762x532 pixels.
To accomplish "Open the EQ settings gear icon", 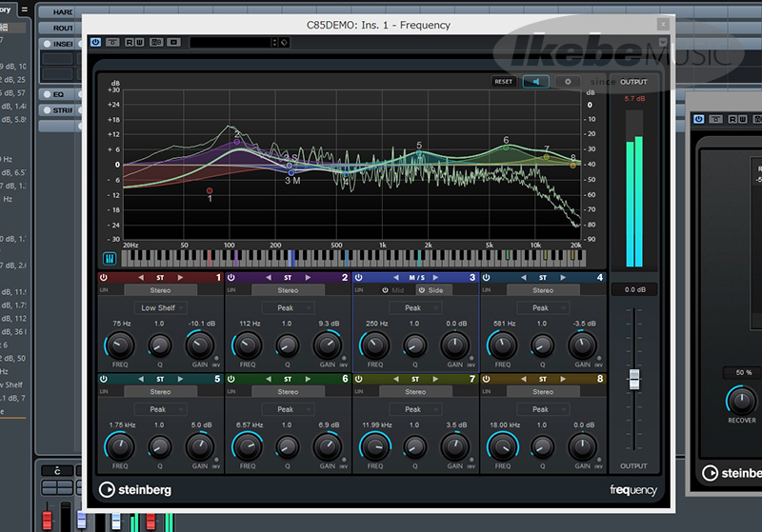I will pos(568,82).
